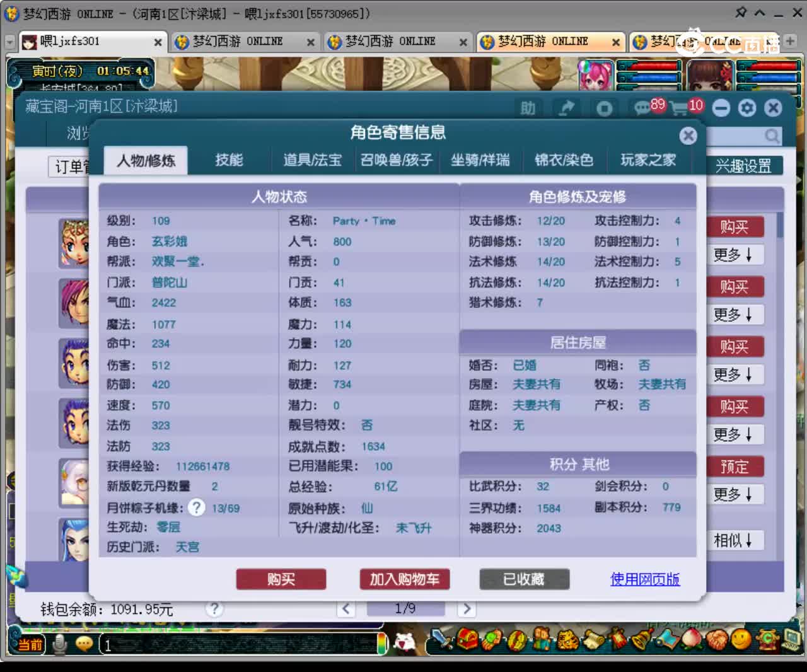Open the treasure chest icon in game toolbar
Screen dimensions: 807x672
[x=467, y=640]
